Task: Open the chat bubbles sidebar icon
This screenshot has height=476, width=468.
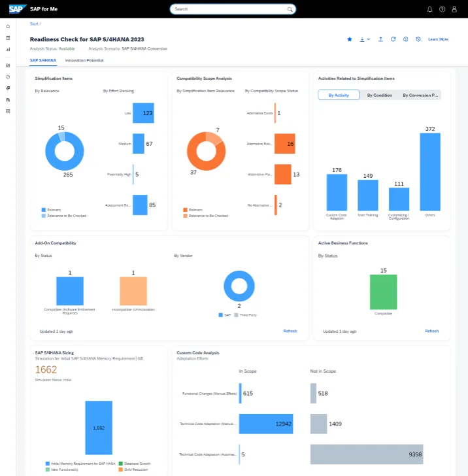Action: (8, 88)
